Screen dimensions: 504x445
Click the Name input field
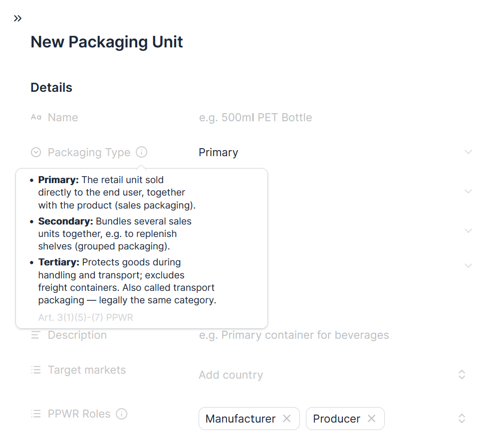tap(335, 117)
